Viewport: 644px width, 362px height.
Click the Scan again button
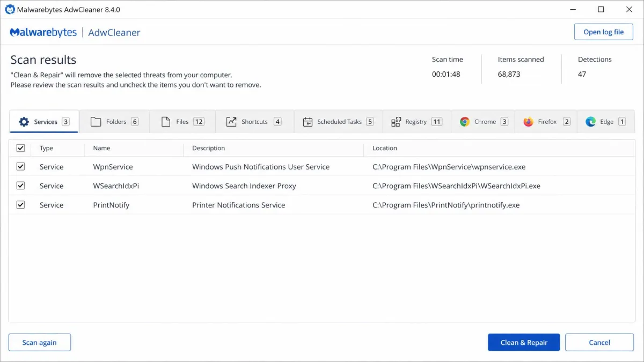40,342
